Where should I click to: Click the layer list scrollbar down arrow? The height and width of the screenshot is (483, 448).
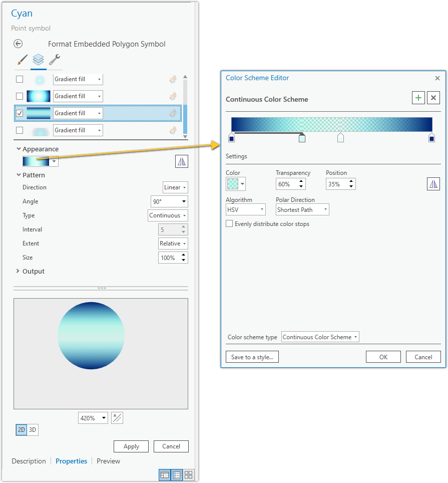[x=185, y=136]
